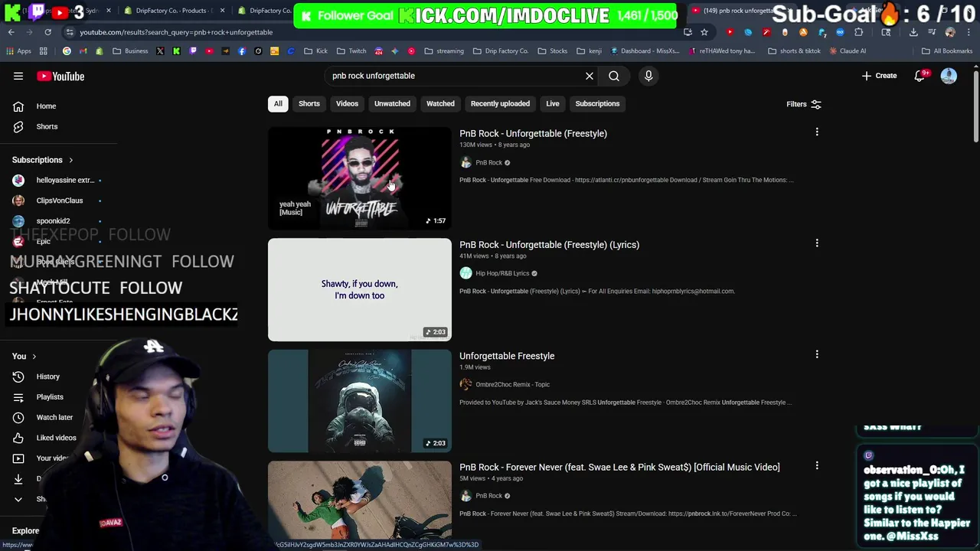The height and width of the screenshot is (551, 980).
Task: Open the Create menu
Action: point(879,76)
